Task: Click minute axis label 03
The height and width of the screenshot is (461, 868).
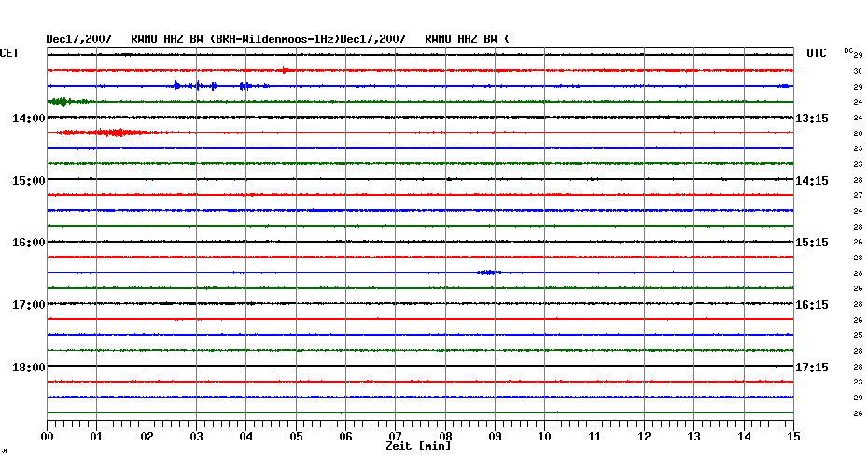Action: [x=197, y=437]
